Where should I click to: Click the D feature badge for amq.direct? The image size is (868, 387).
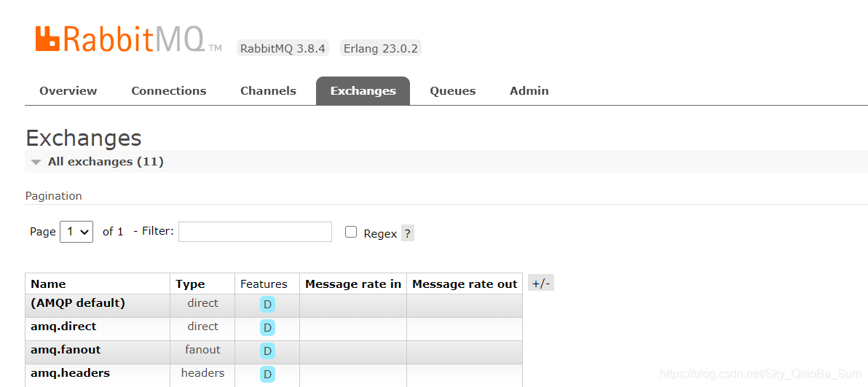267,328
